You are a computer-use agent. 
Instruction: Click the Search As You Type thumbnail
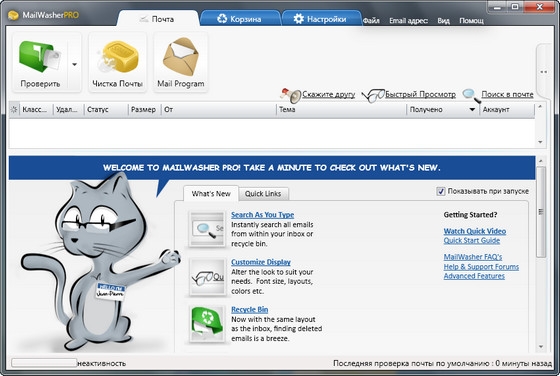207,229
